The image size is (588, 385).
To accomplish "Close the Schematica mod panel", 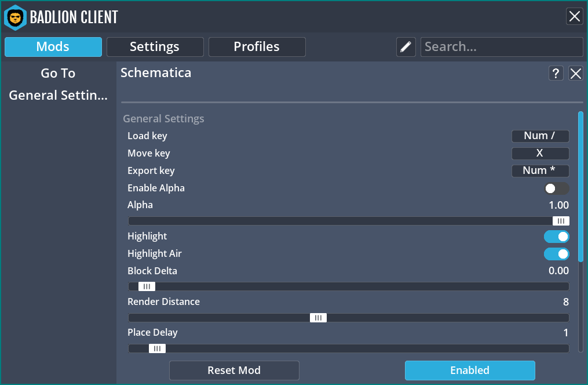I will tap(576, 73).
